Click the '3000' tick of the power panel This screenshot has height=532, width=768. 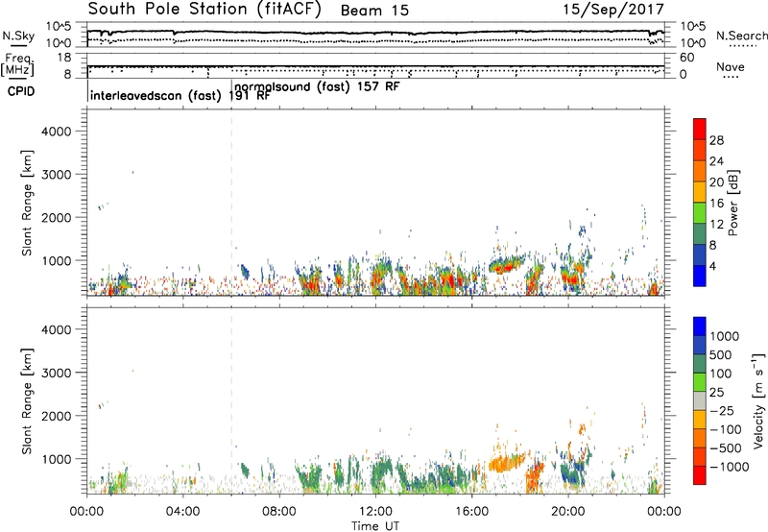point(57,175)
